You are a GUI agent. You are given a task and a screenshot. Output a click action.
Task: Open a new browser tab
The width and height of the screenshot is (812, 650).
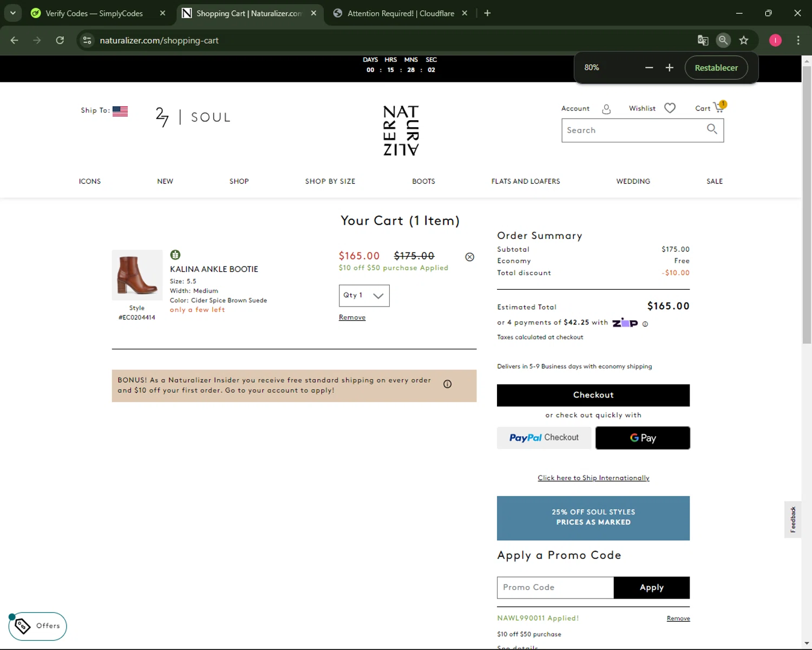click(x=487, y=13)
